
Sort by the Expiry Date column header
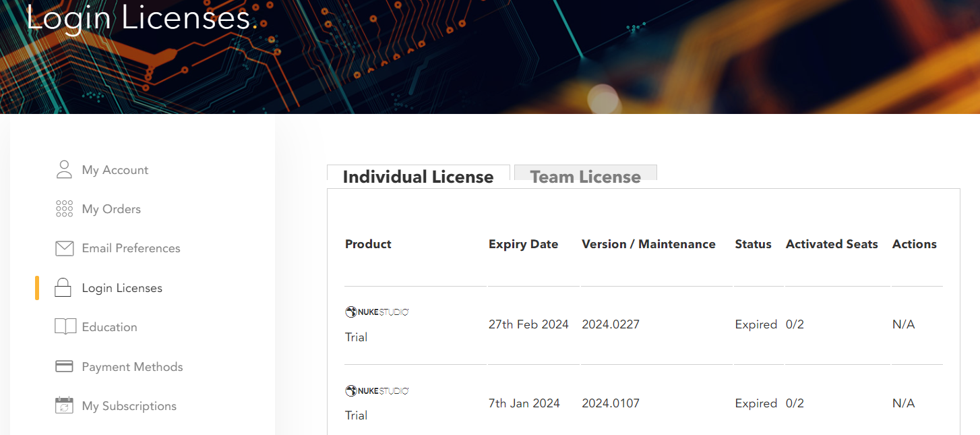pyautogui.click(x=523, y=244)
